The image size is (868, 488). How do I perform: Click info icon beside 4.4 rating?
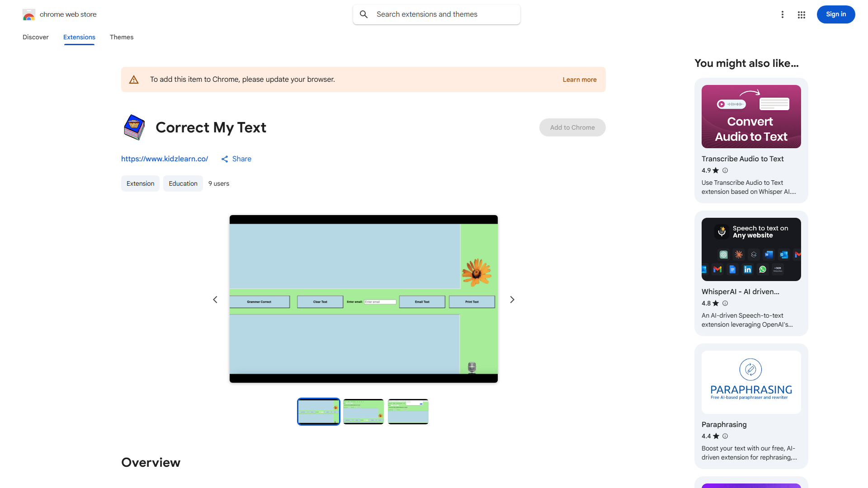(725, 436)
